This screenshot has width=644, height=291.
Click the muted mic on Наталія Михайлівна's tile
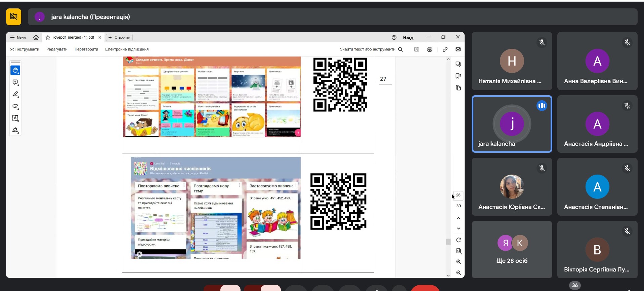tap(542, 42)
